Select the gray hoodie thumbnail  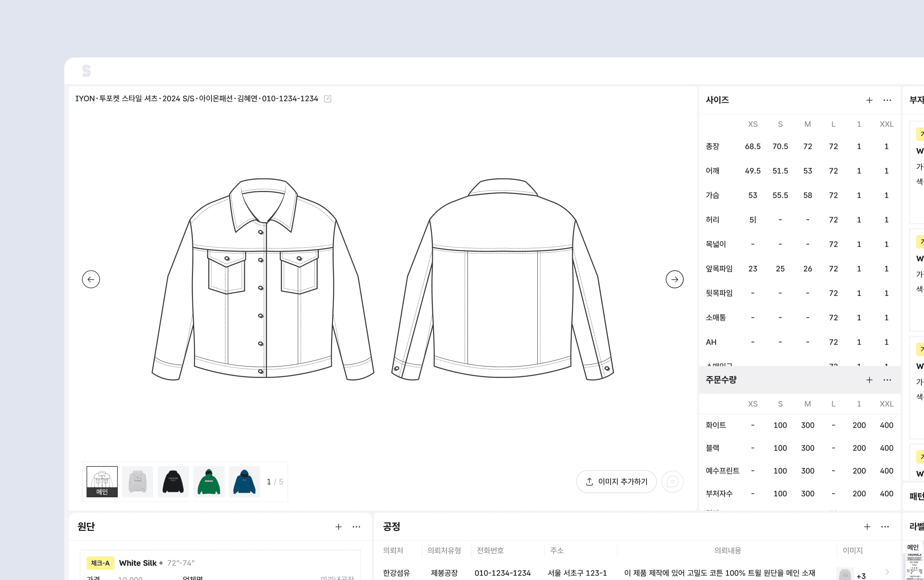[x=137, y=482]
